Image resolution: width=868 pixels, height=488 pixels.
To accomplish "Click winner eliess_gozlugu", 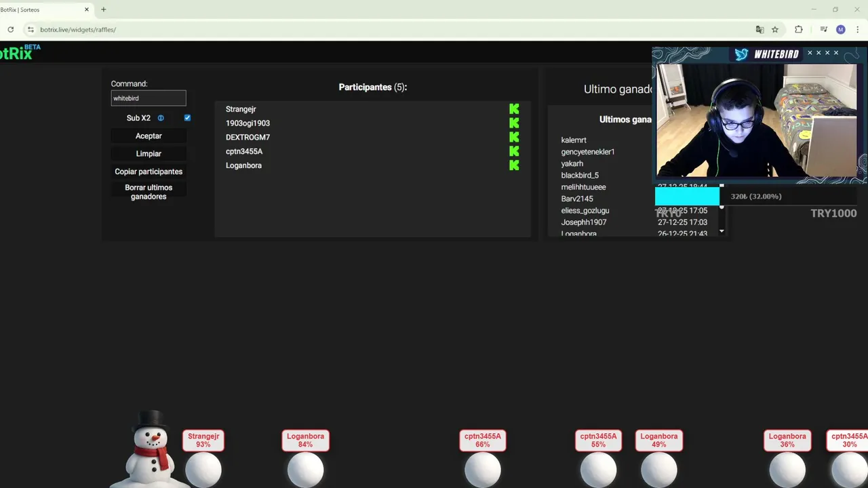I will point(585,211).
